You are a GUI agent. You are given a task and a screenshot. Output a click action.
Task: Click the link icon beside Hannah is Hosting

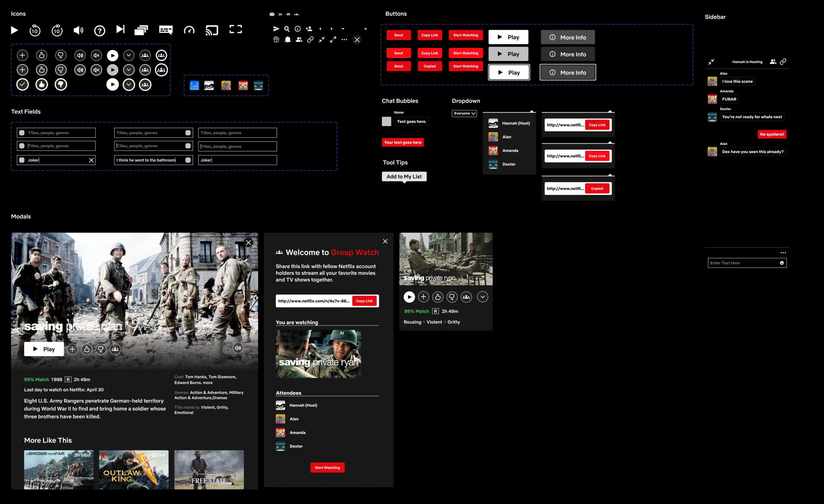(x=783, y=62)
